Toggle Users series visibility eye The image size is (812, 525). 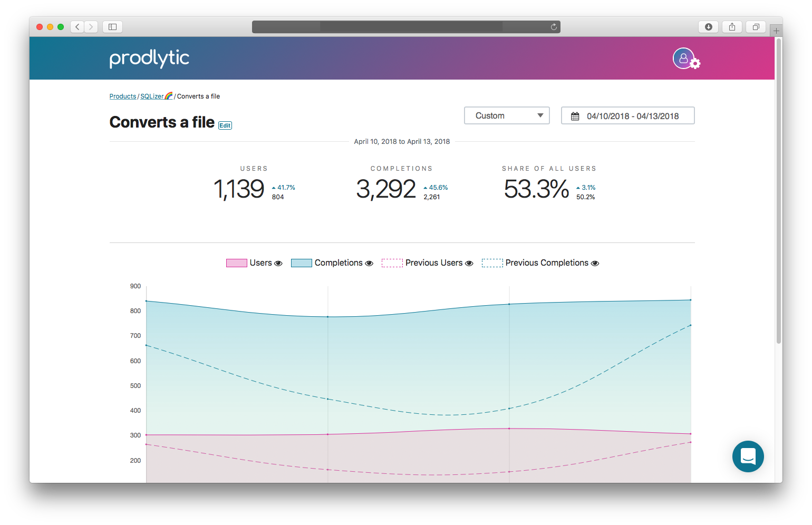point(278,263)
